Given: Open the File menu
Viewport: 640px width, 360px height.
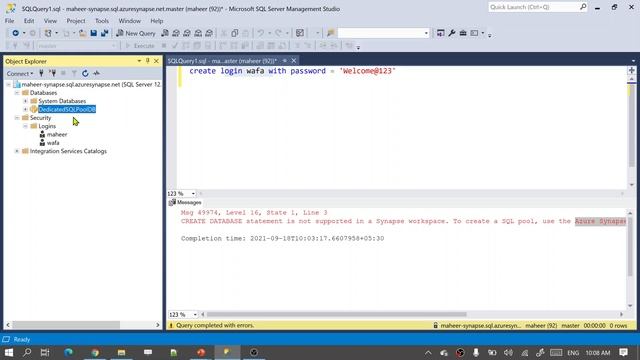Looking at the screenshot, I should 9,21.
